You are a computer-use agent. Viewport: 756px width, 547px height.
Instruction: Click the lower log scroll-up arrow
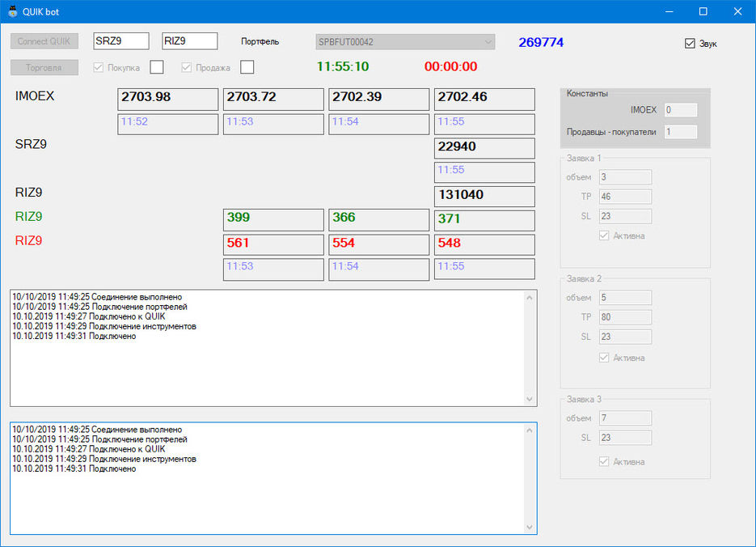click(530, 430)
